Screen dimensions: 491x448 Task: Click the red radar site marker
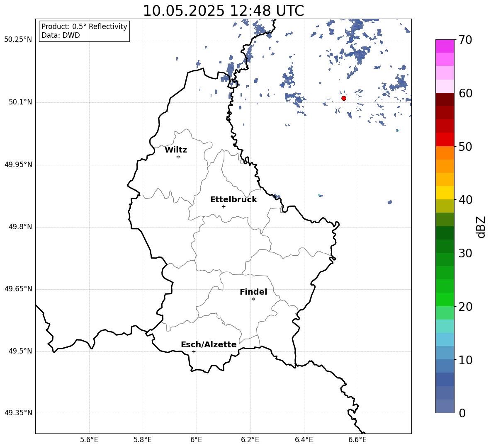pyautogui.click(x=343, y=98)
